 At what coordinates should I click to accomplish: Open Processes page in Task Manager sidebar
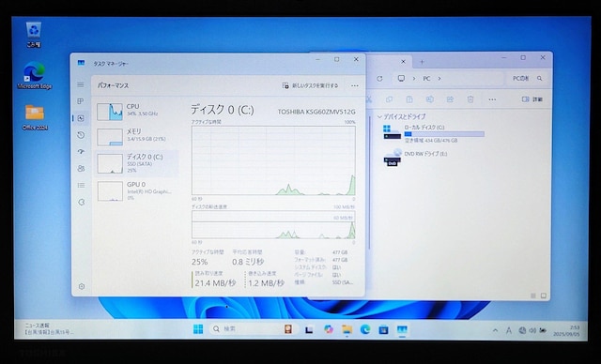[81, 101]
